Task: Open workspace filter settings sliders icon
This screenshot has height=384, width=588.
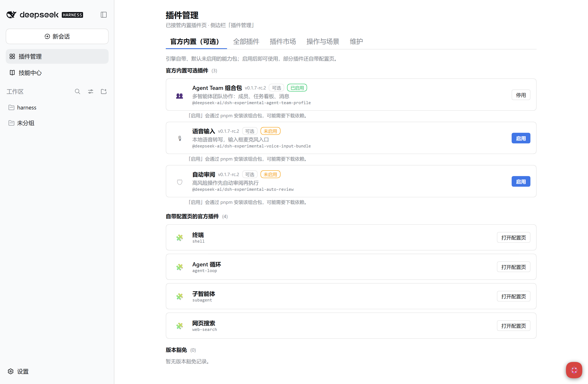Action: pos(91,92)
